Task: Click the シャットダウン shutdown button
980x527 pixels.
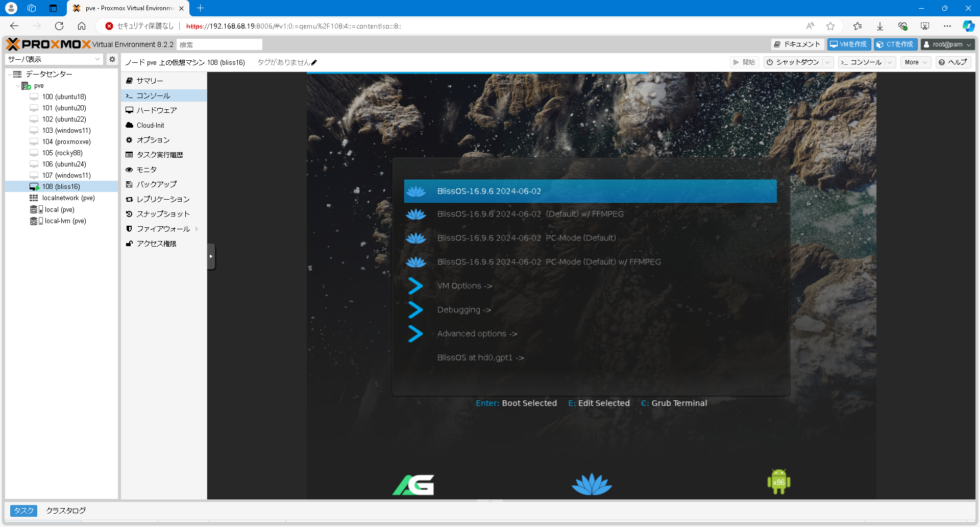Action: pos(793,62)
